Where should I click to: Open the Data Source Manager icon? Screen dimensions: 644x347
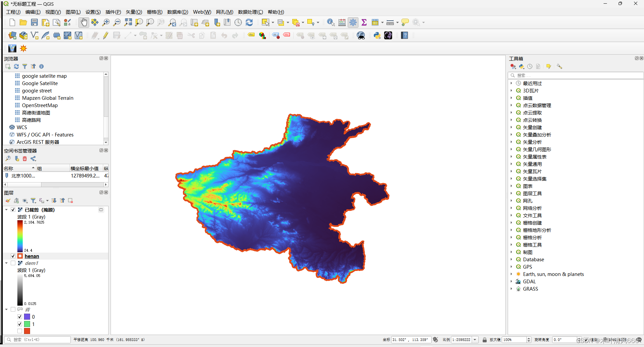(12, 35)
